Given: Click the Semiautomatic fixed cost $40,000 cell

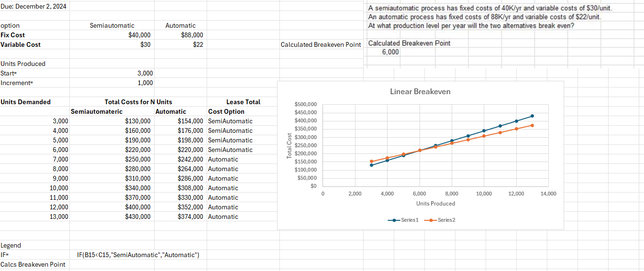Looking at the screenshot, I should click(139, 35).
